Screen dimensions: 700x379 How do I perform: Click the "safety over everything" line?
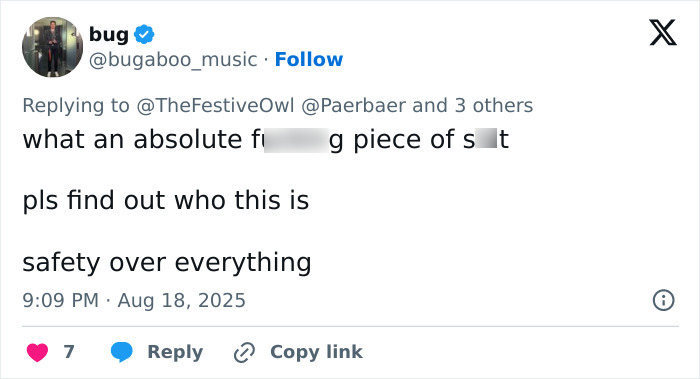167,262
